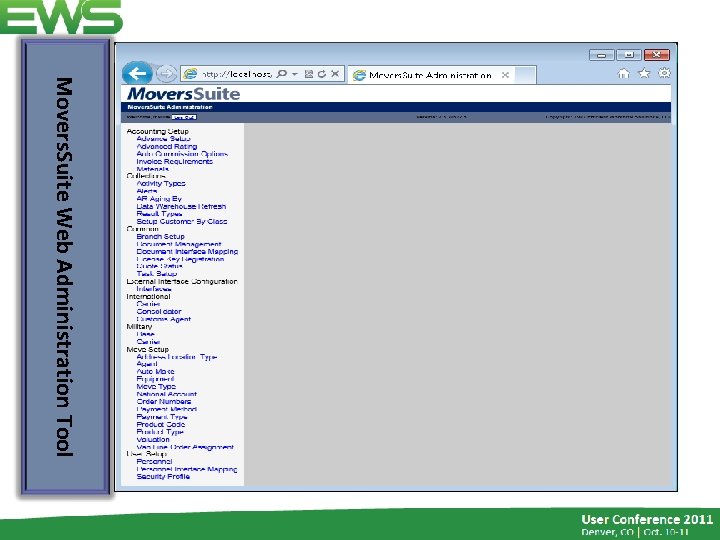Open the Consolidator link
Image resolution: width=720 pixels, height=540 pixels.
[x=159, y=311]
